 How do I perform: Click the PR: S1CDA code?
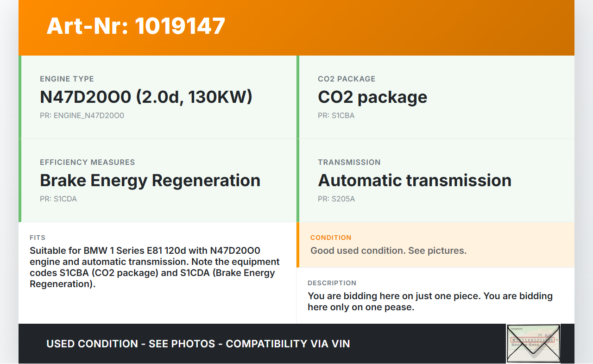pyautogui.click(x=58, y=199)
